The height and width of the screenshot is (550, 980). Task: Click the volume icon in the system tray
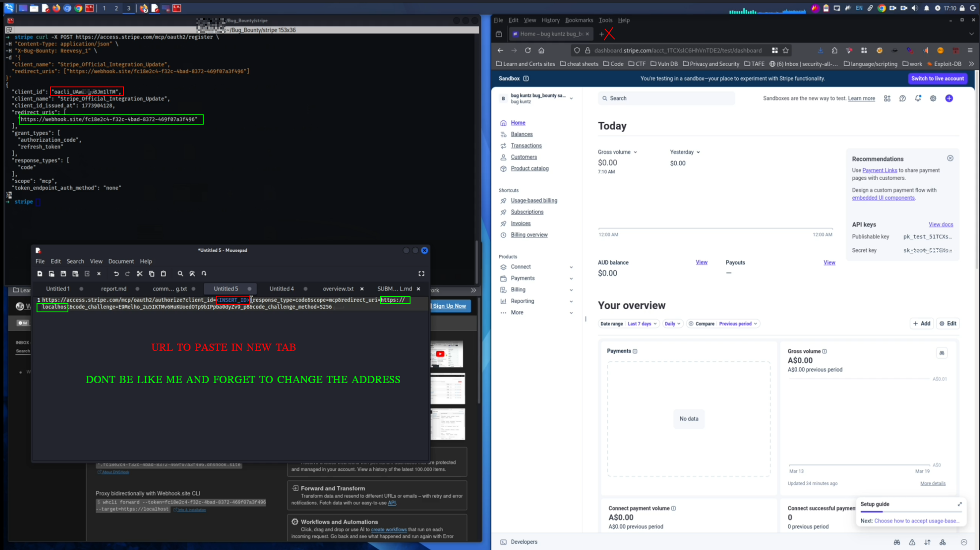tap(915, 8)
